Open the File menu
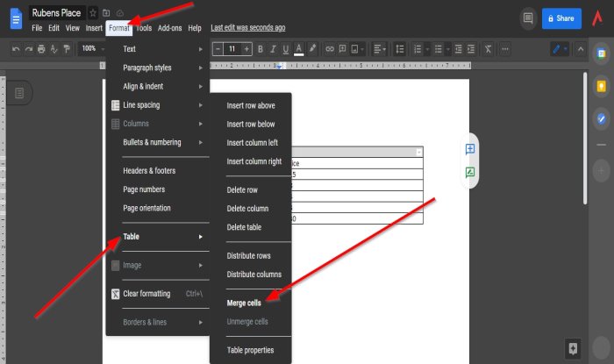This screenshot has width=614, height=364. (x=37, y=28)
